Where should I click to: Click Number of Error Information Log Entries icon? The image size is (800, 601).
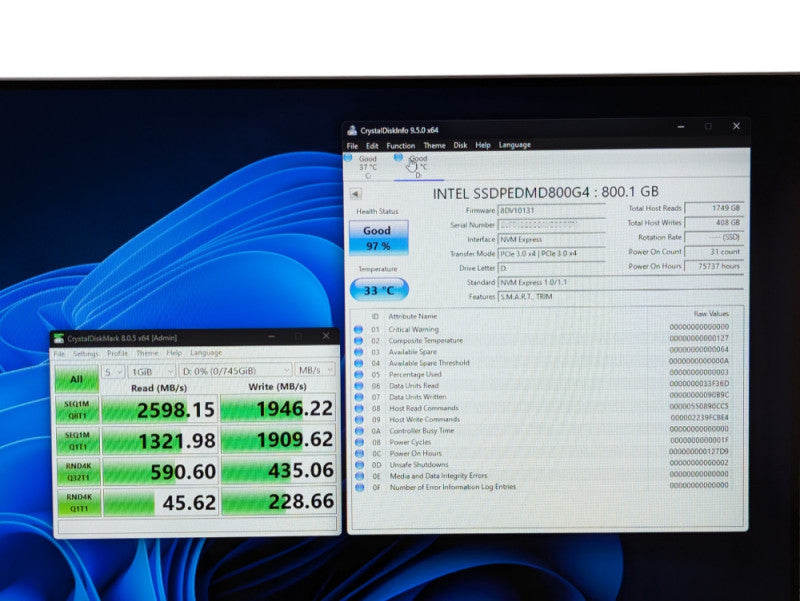pyautogui.click(x=360, y=487)
